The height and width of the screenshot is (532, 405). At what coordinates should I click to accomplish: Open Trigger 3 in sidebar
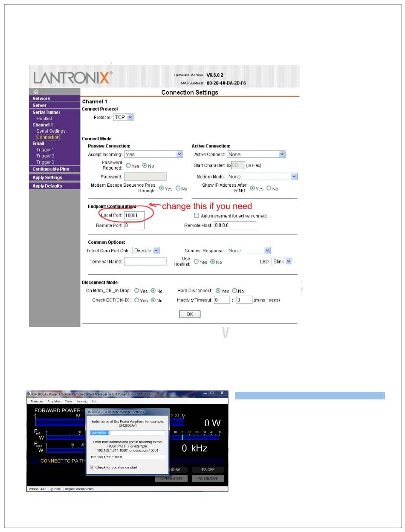45,162
